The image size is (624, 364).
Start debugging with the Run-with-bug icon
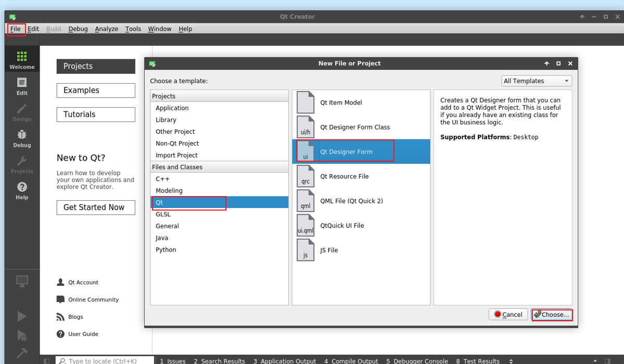coord(22,335)
